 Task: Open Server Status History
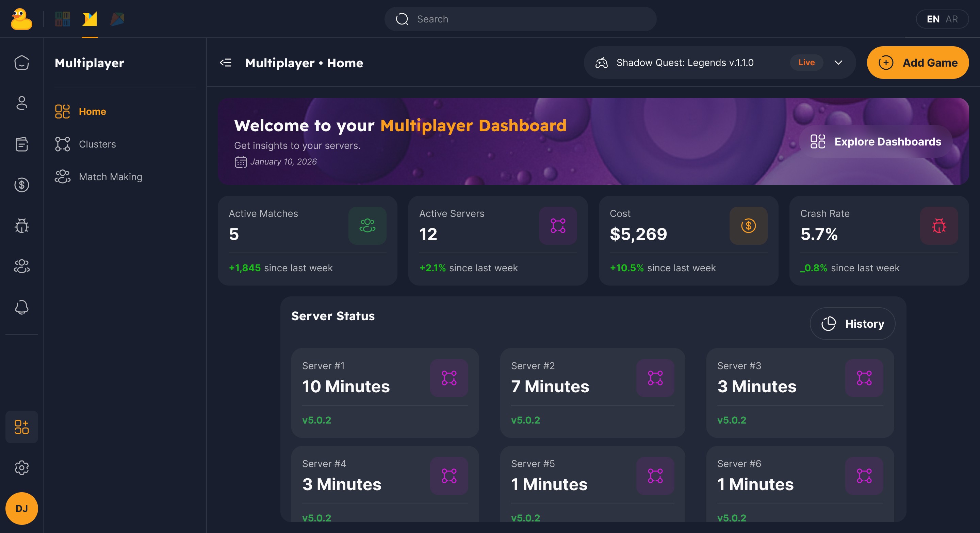coord(852,324)
